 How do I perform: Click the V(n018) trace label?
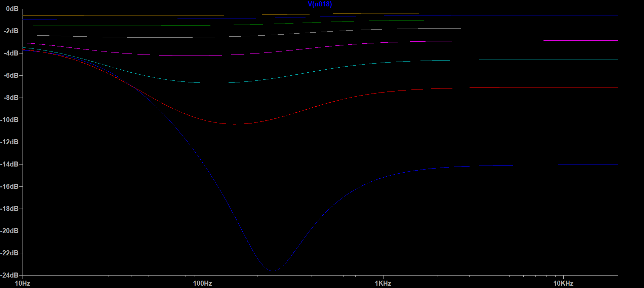[x=320, y=4]
